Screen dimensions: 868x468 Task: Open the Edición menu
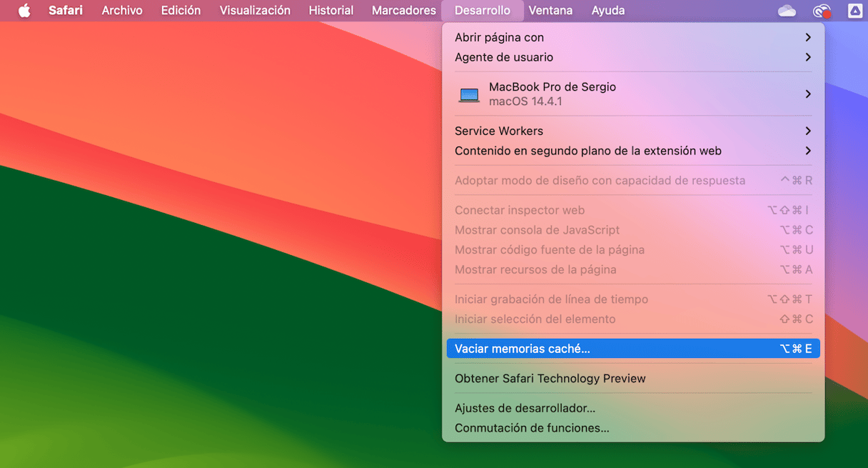pyautogui.click(x=181, y=11)
